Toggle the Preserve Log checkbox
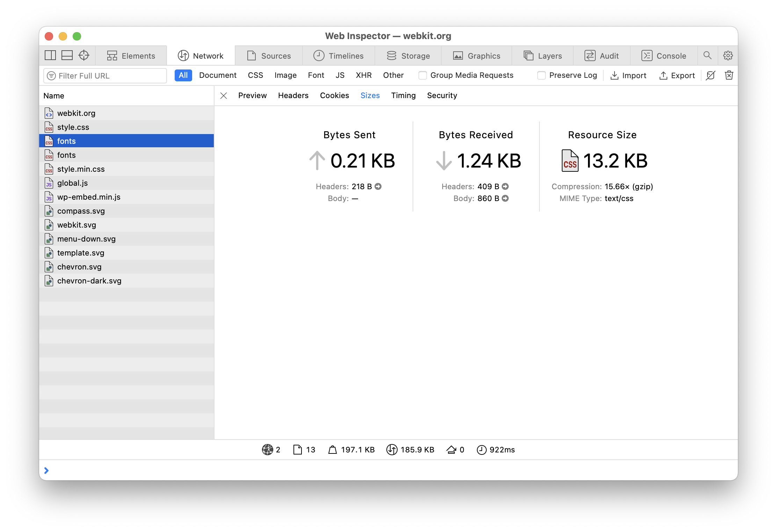The width and height of the screenshot is (777, 532). pos(542,75)
